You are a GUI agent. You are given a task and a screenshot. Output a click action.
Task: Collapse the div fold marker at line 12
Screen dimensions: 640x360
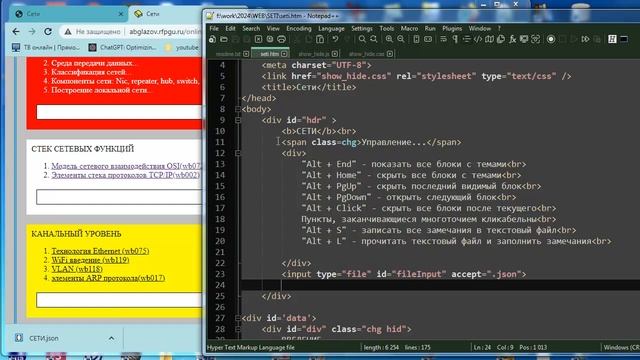click(238, 153)
